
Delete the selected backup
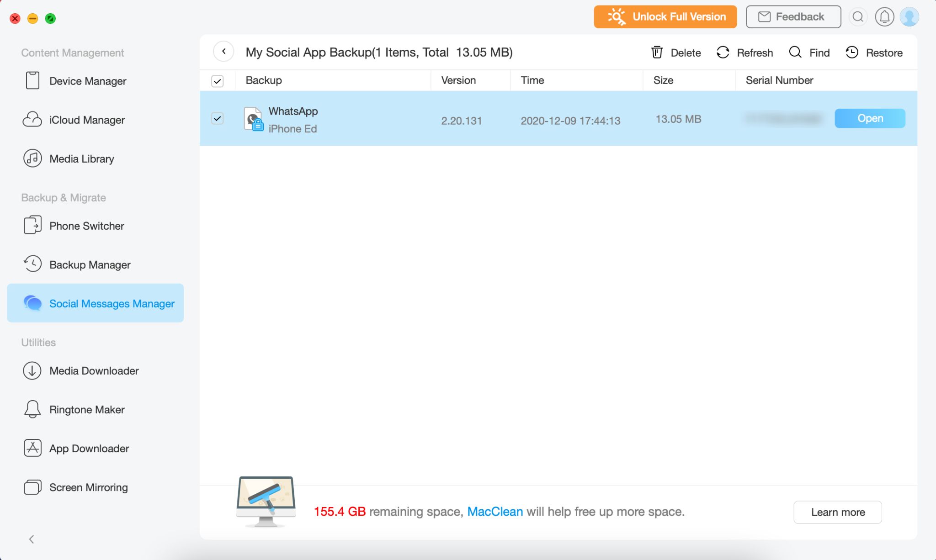[676, 53]
